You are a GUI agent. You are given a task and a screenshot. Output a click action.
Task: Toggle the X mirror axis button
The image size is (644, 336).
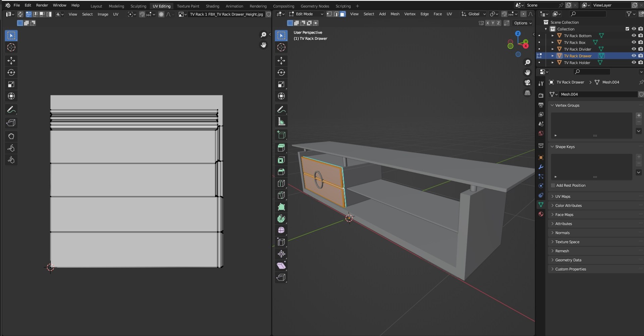487,23
